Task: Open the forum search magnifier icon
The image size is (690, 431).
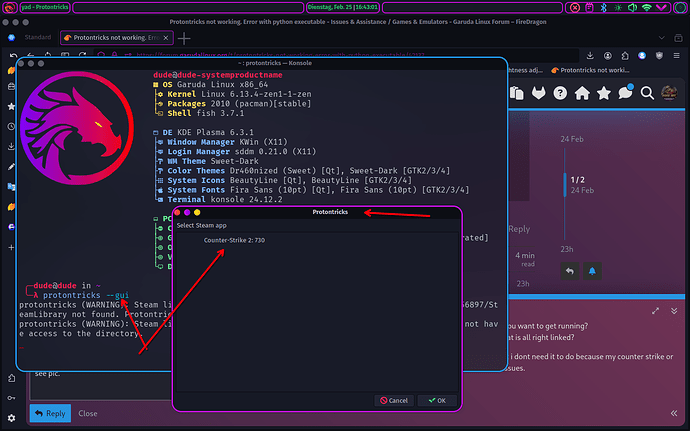Action: click(647, 93)
